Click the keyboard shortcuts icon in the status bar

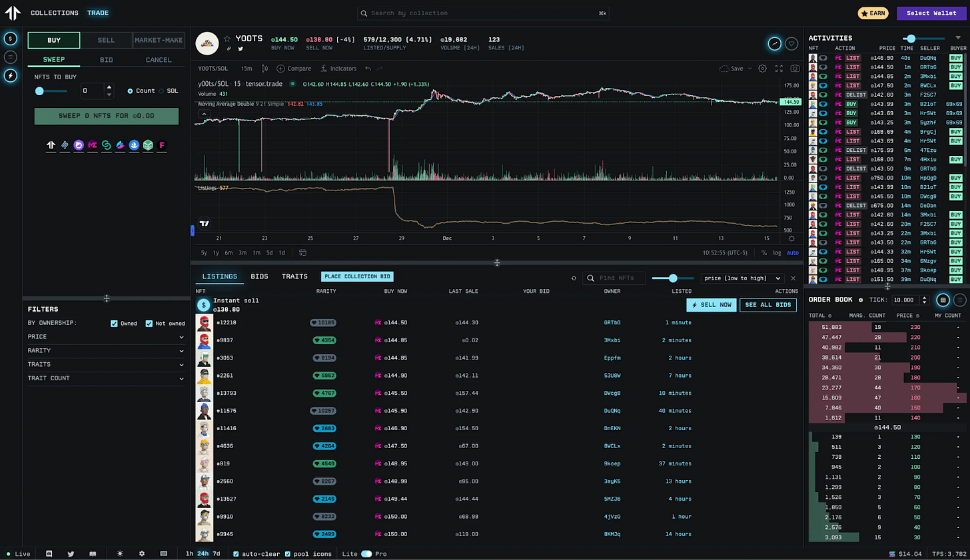(x=164, y=554)
